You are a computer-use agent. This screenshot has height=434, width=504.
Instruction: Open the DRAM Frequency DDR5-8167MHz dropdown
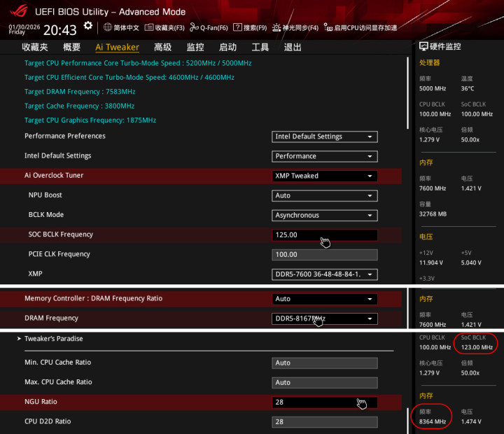325,318
